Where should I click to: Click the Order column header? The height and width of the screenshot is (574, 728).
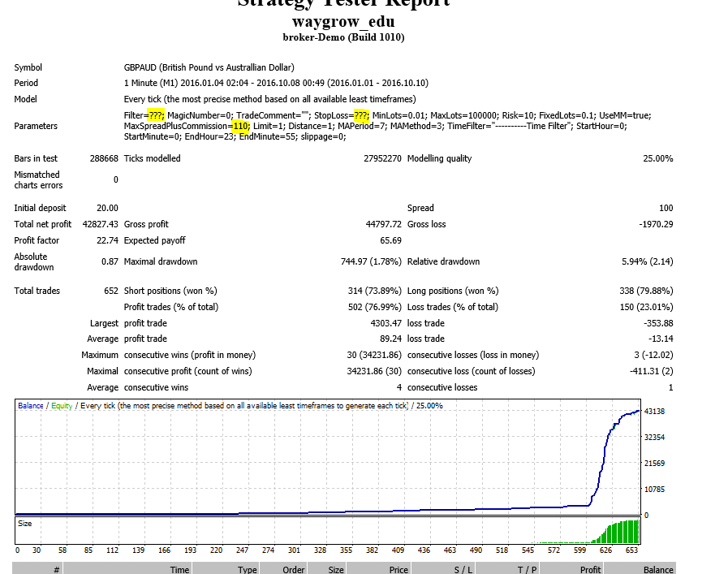[293, 570]
